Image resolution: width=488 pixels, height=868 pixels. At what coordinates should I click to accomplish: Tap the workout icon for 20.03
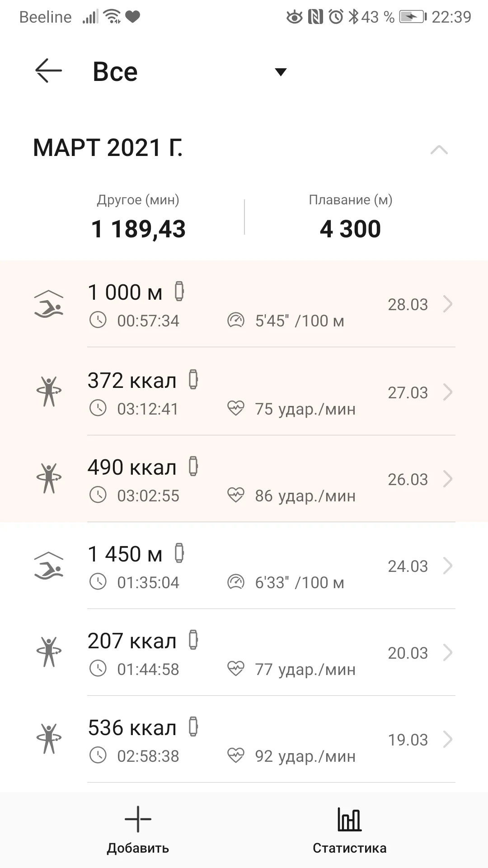click(49, 652)
